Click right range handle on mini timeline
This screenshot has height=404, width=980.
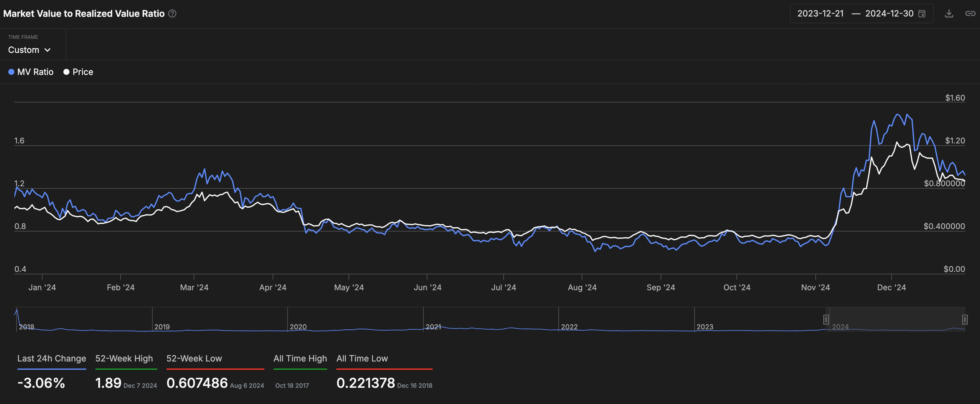click(964, 319)
